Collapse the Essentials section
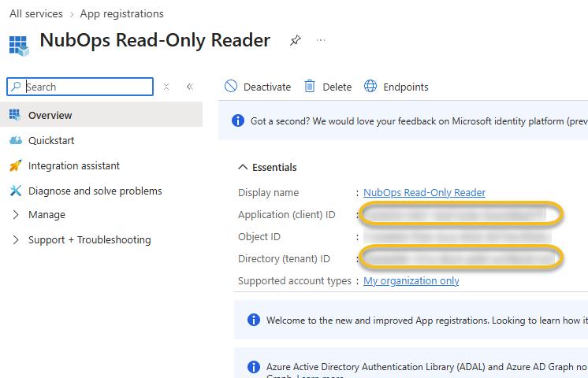Screen dimensions: 588x378 coord(243,167)
